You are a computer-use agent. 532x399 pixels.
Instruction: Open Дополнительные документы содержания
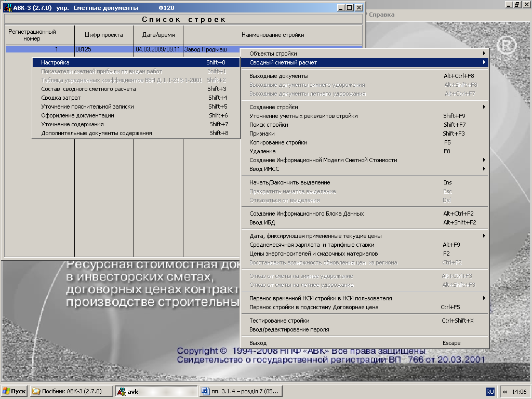pyautogui.click(x=136, y=133)
